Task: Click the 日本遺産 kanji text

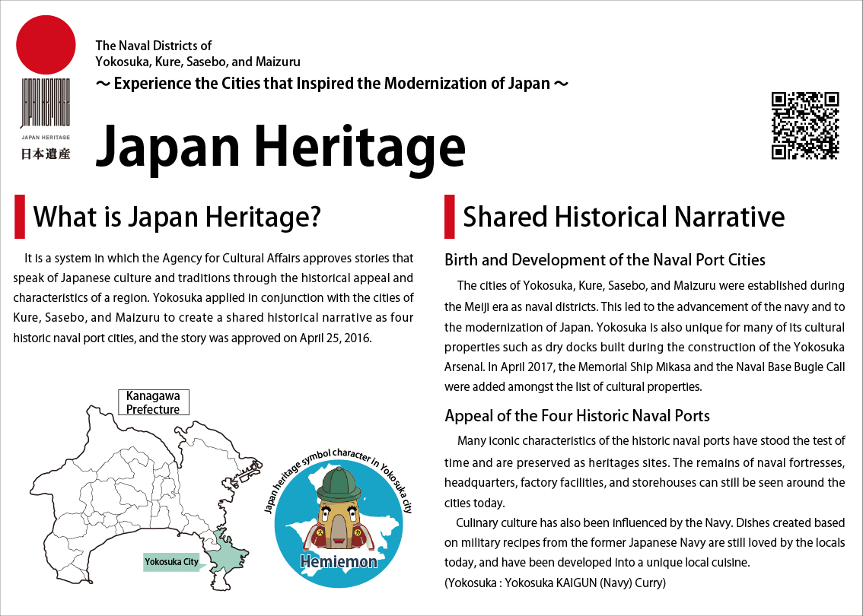Action: click(x=46, y=154)
